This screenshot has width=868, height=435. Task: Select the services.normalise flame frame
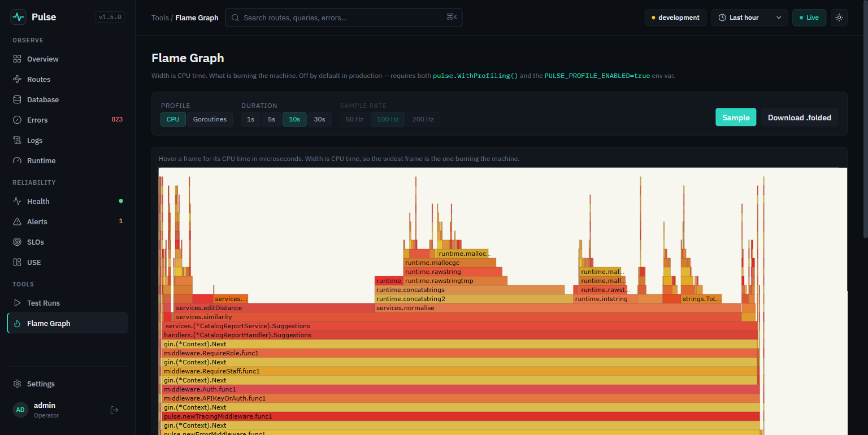point(558,308)
